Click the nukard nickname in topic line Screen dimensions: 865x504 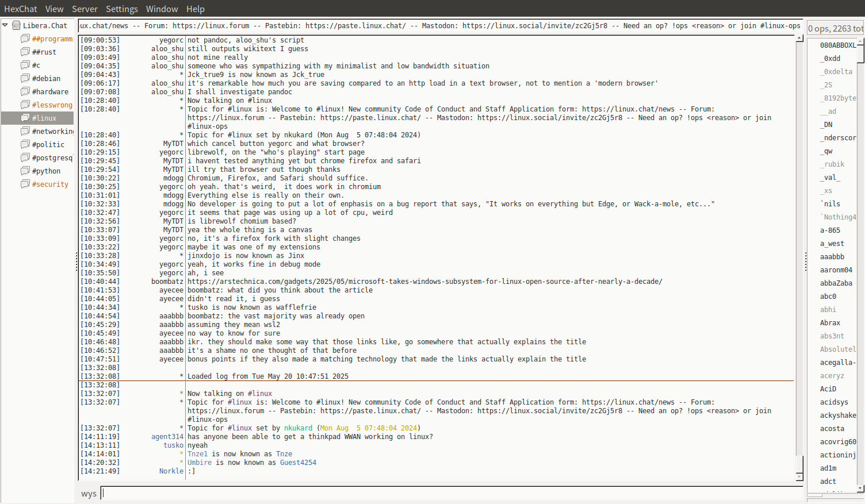(x=298, y=428)
